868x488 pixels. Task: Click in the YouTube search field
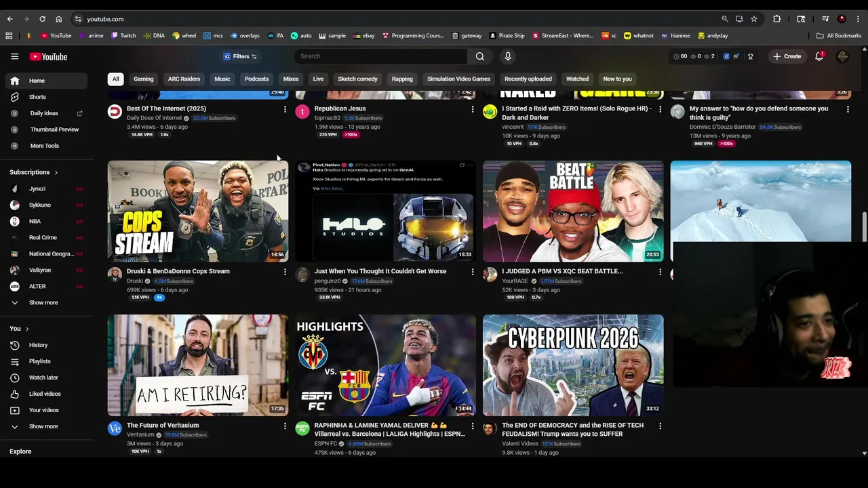click(381, 56)
